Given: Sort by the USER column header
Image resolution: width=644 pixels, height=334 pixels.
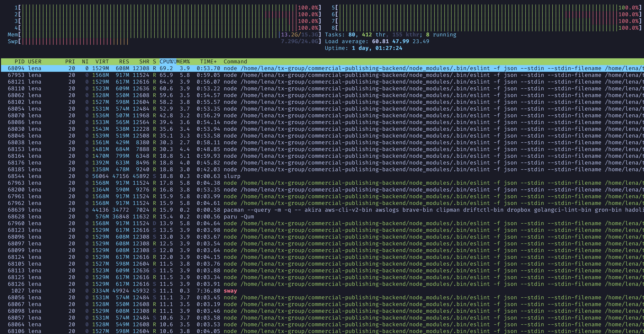Looking at the screenshot, I should (x=35, y=62).
